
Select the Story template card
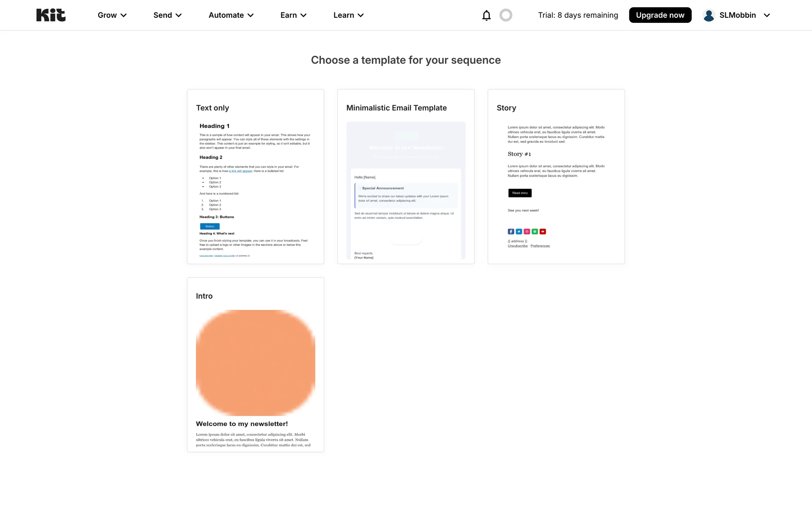tap(556, 177)
